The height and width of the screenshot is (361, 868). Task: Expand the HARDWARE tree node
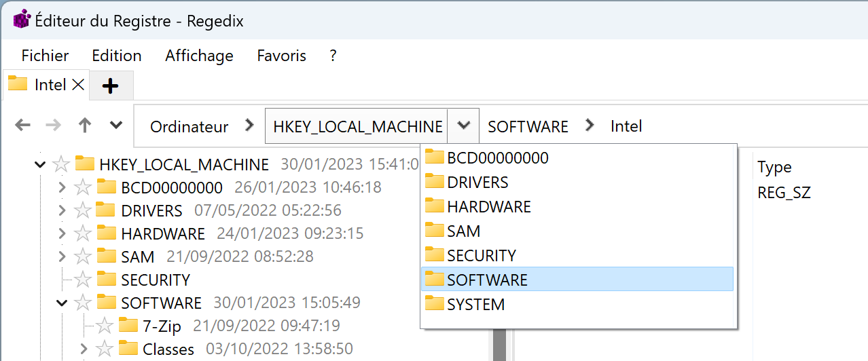(62, 233)
